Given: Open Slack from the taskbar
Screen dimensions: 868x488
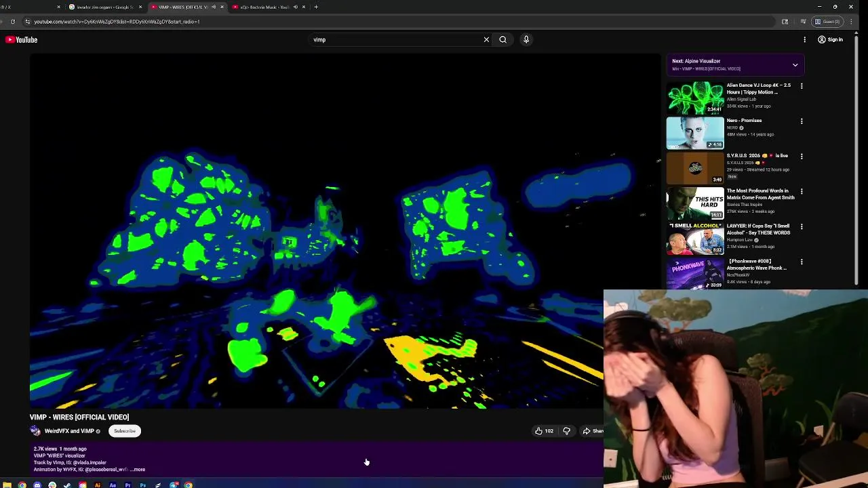Looking at the screenshot, I should [52, 485].
